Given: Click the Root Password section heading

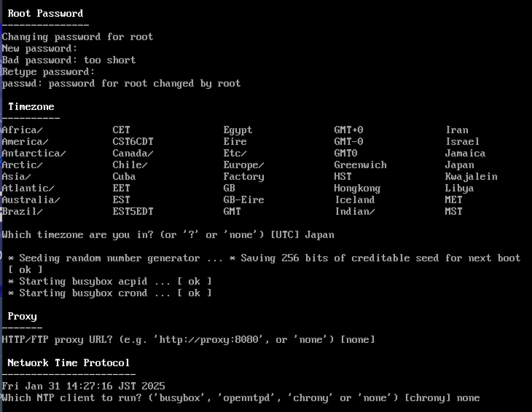Looking at the screenshot, I should [45, 13].
